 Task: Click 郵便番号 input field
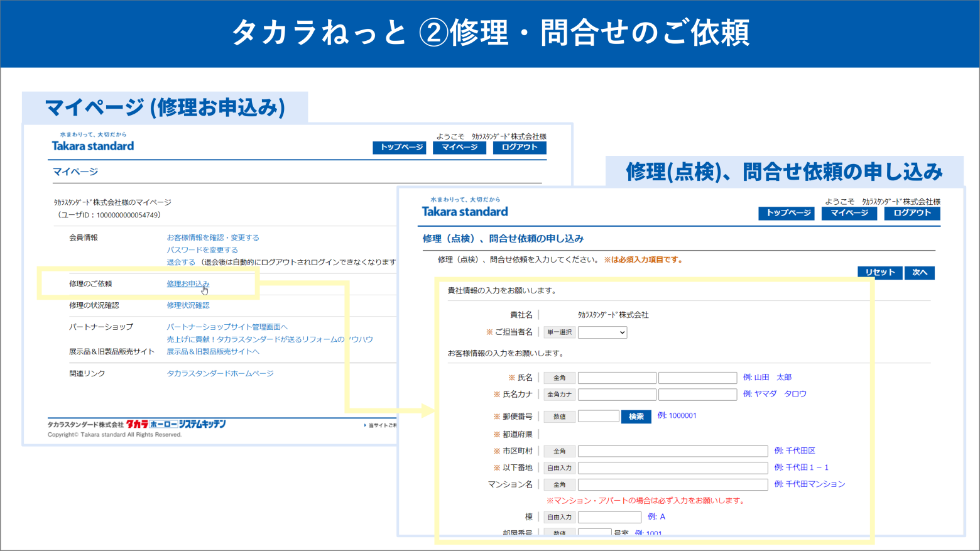[599, 416]
